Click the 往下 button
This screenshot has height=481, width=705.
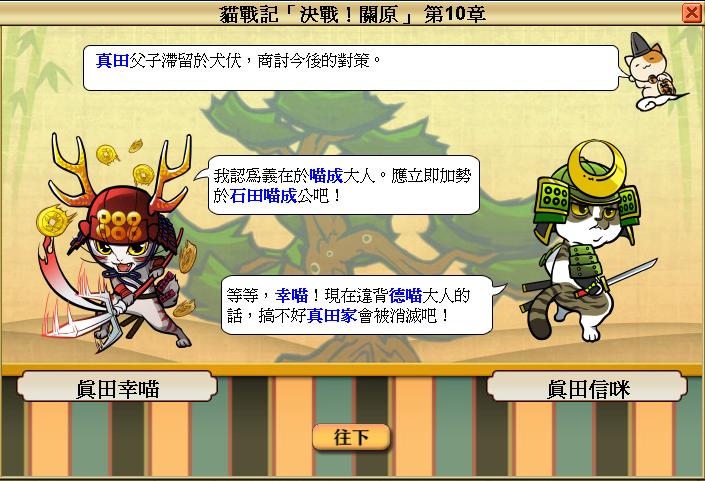[x=351, y=436]
